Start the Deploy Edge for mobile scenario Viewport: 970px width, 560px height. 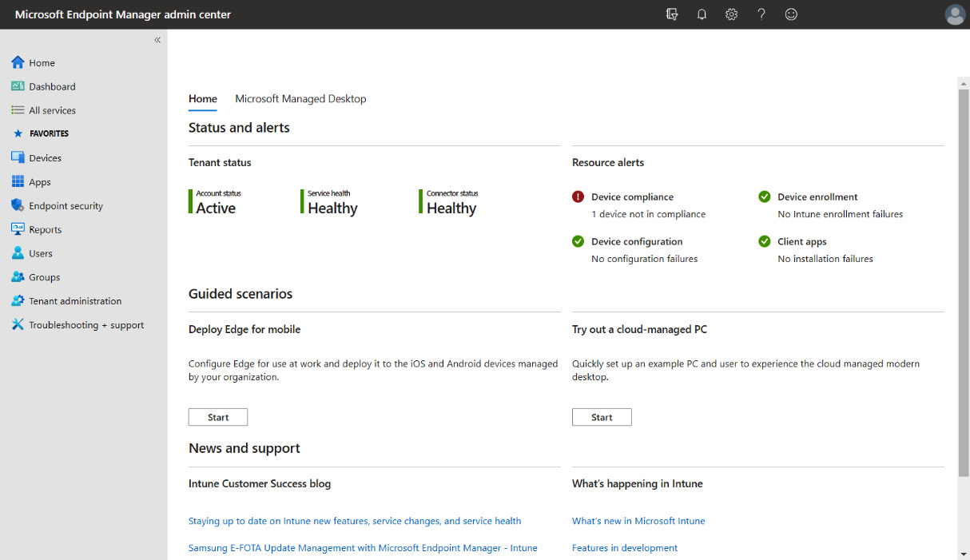(218, 417)
